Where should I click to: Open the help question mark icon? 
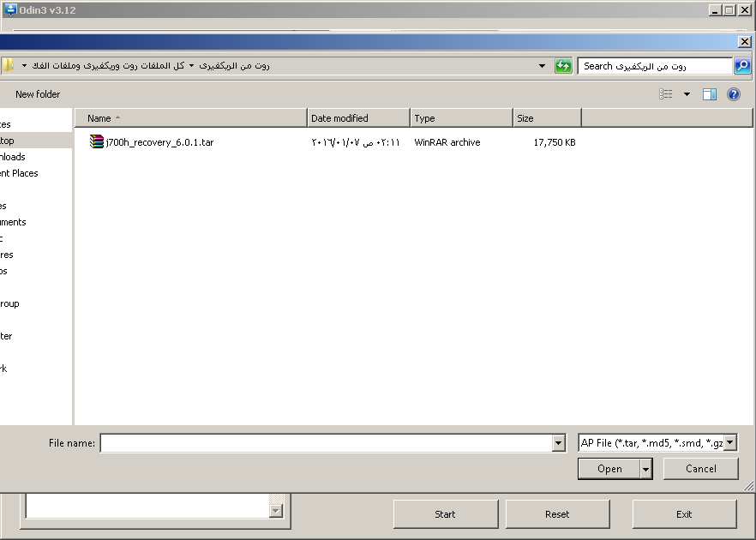734,94
